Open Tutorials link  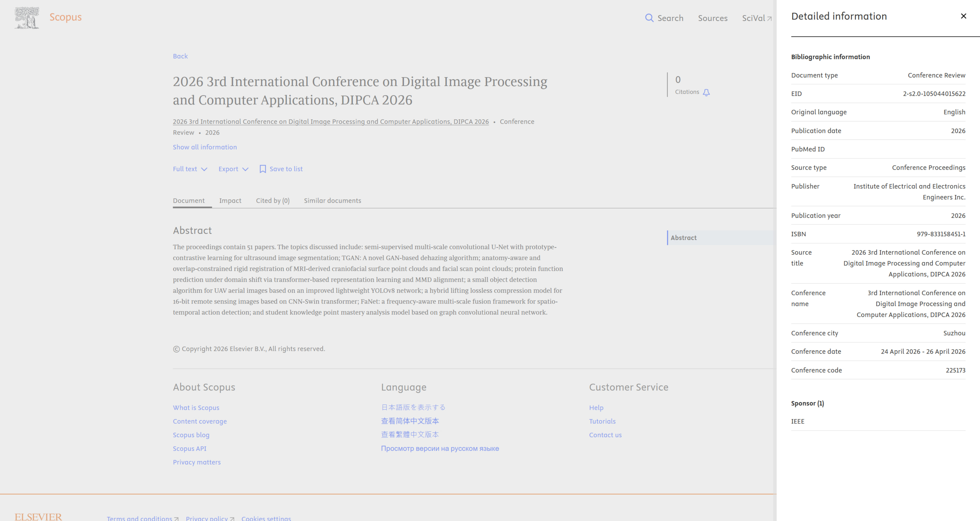click(602, 421)
